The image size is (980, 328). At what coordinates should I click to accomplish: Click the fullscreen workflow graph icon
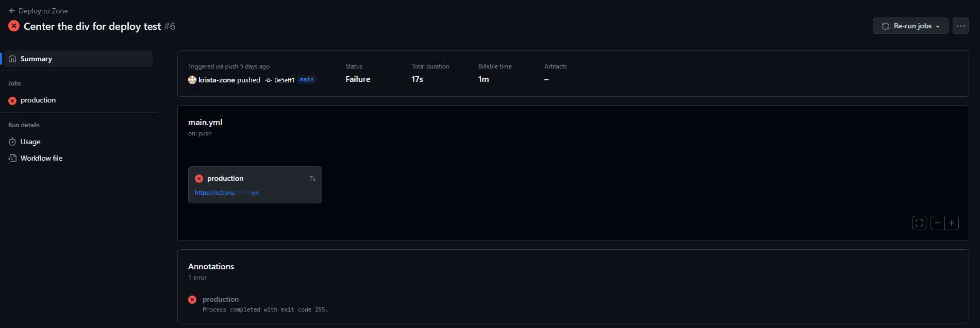(919, 223)
